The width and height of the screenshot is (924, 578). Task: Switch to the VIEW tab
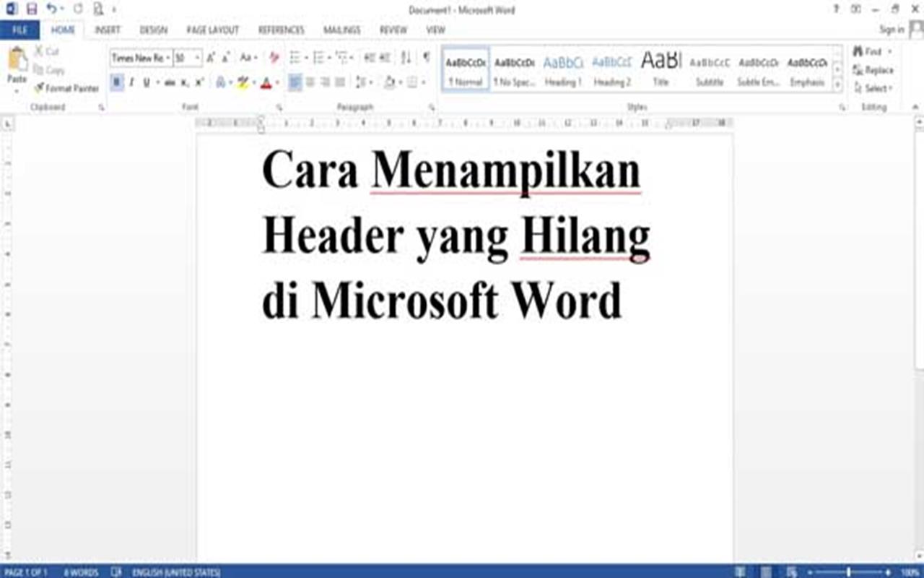click(x=435, y=30)
